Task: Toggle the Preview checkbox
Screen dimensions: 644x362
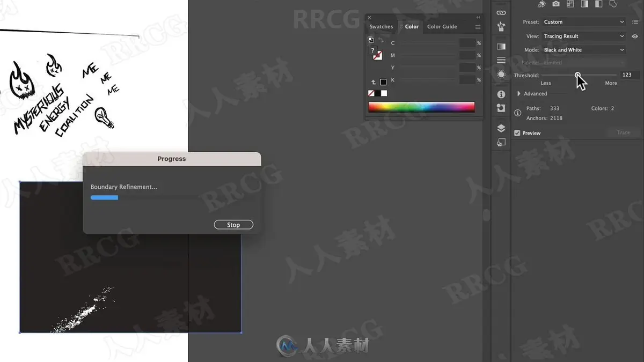Action: click(517, 133)
